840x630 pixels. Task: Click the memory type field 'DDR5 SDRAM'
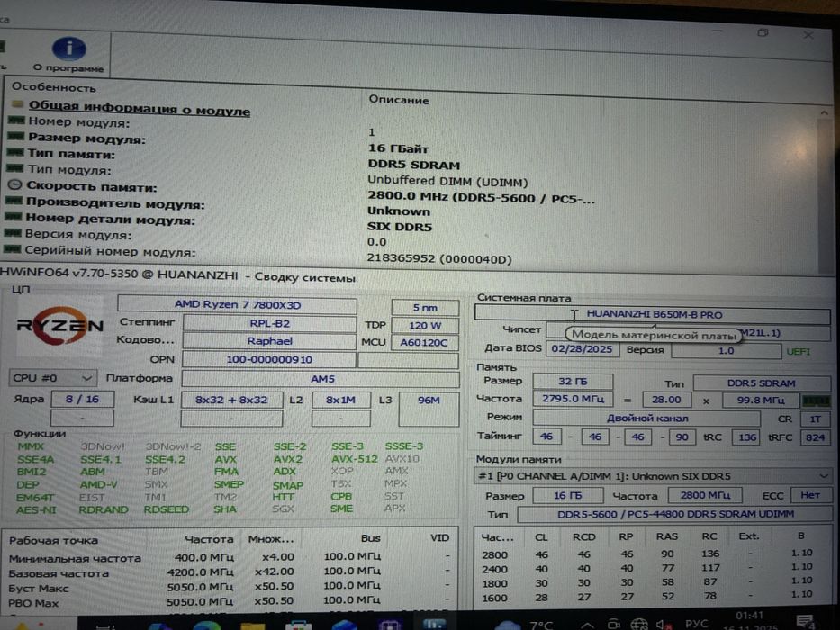point(762,383)
